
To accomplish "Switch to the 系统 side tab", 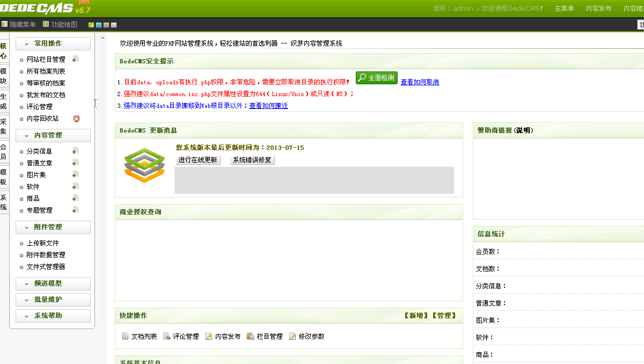I will coord(4,202).
